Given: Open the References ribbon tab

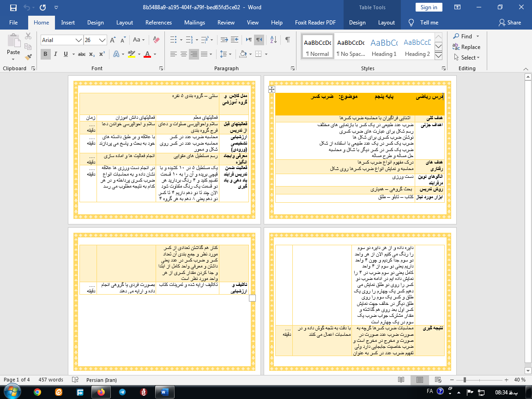Looking at the screenshot, I should coord(158,23).
